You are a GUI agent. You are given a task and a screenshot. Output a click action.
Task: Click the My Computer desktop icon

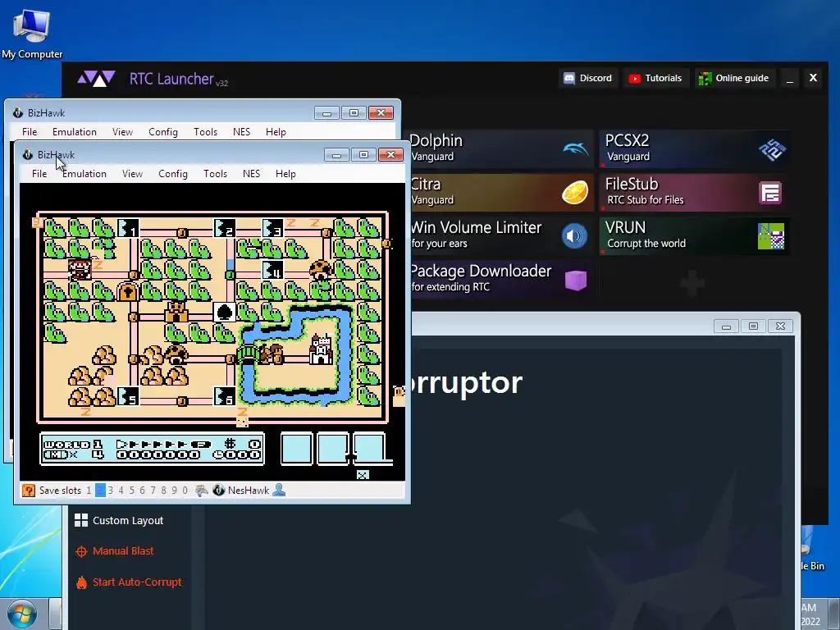coord(32,25)
